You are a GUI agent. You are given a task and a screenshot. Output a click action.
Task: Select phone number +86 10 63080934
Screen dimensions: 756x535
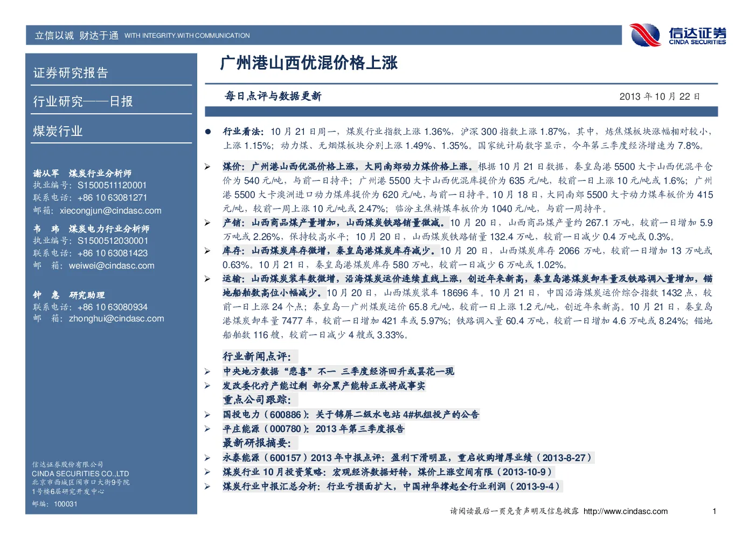(x=113, y=307)
